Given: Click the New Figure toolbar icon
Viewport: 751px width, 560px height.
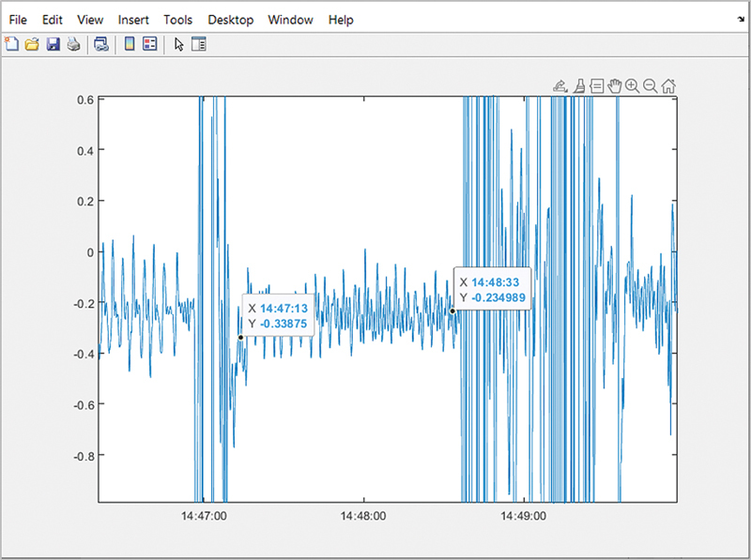Looking at the screenshot, I should tap(12, 44).
